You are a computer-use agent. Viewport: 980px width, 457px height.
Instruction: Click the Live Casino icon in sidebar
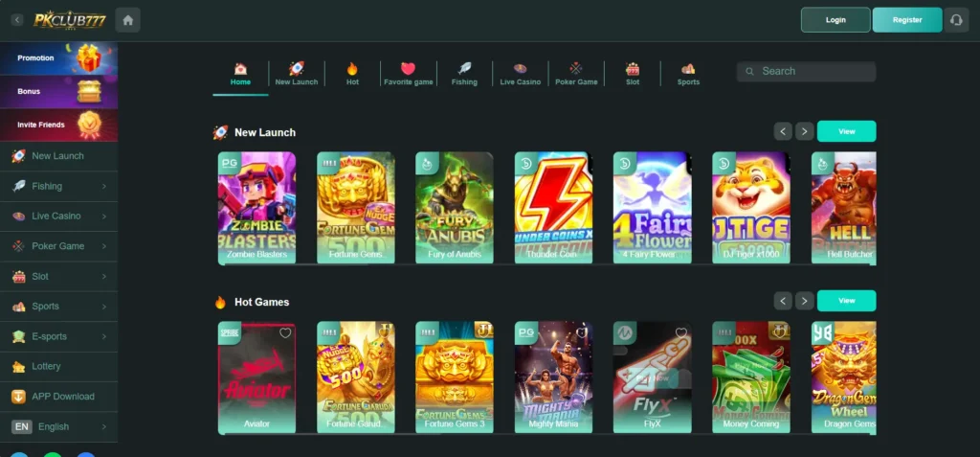pos(19,216)
